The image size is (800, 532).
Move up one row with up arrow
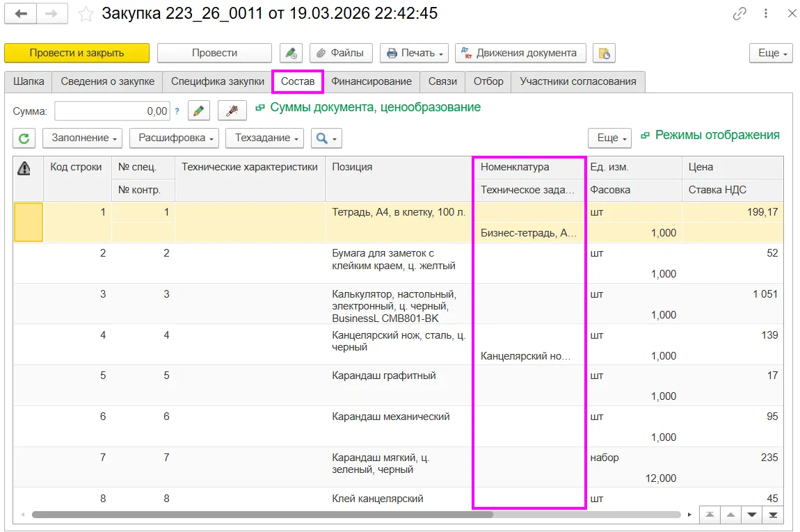[x=730, y=515]
